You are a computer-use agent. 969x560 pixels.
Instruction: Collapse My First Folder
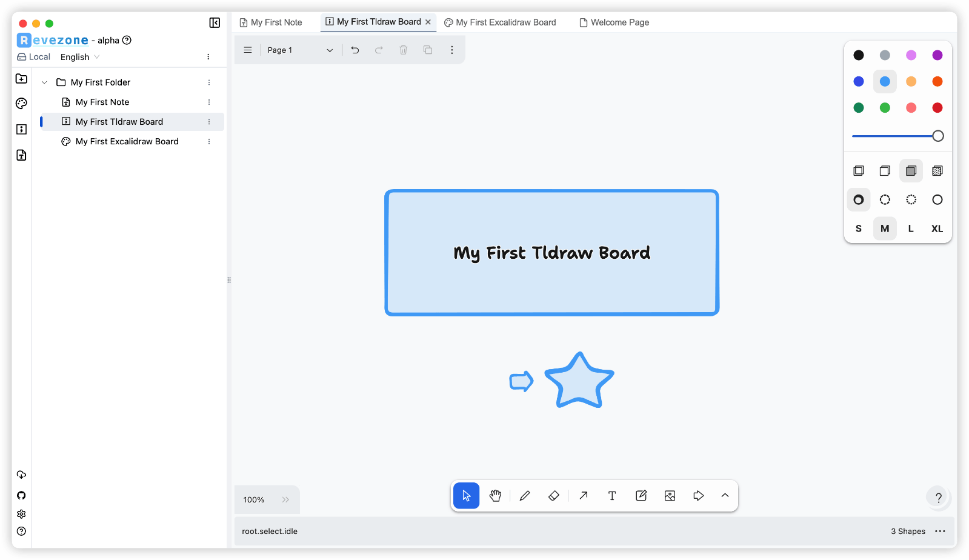(44, 82)
